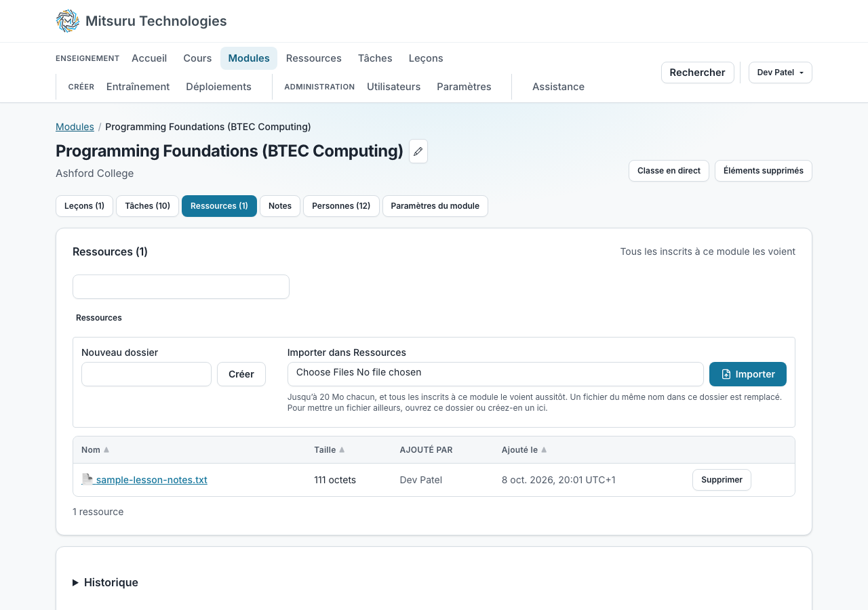868x610 pixels.
Task: Sort by Nom column arrow
Action: (106, 450)
